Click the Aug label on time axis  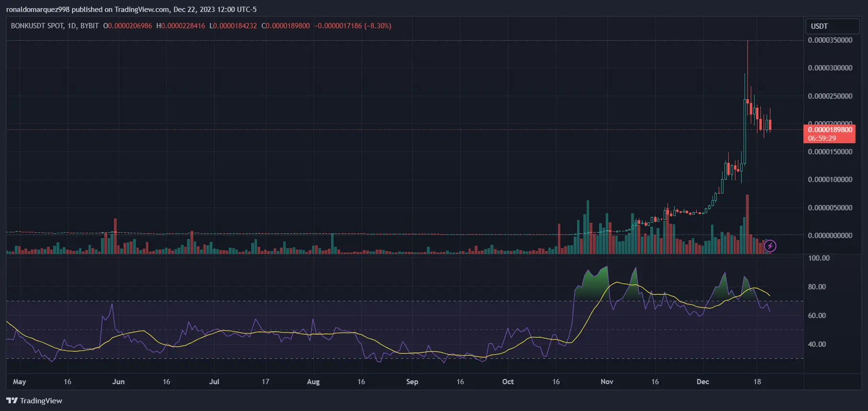coord(313,382)
